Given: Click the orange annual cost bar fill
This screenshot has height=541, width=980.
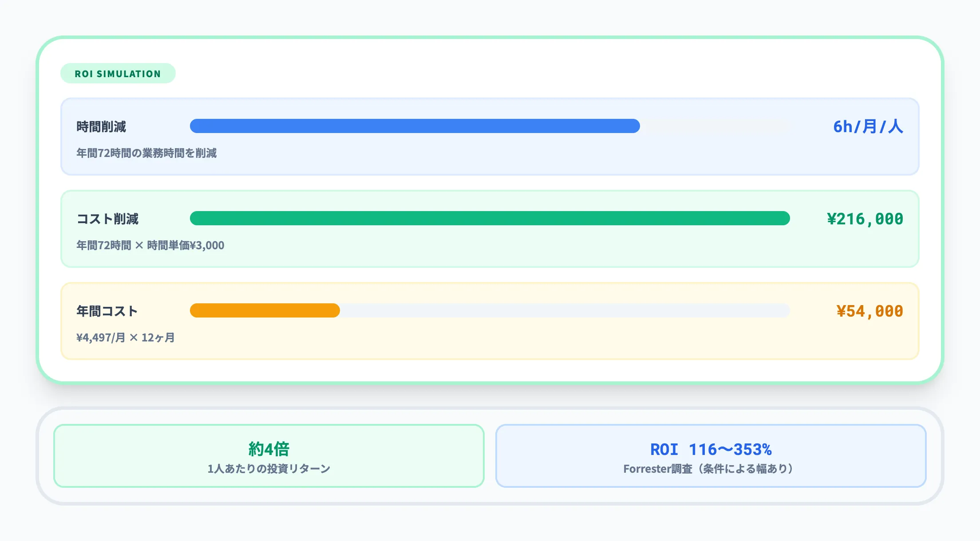Looking at the screenshot, I should [265, 310].
